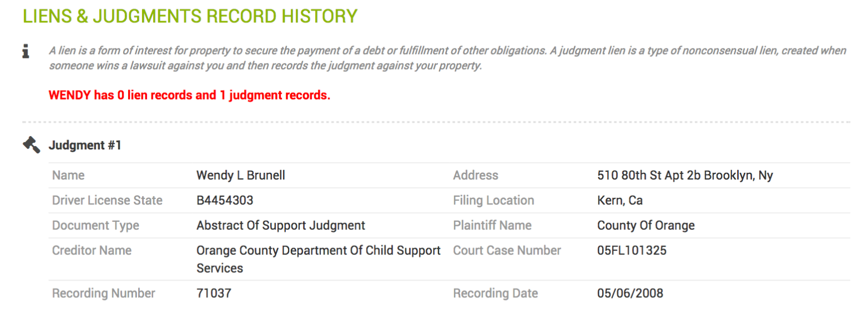Image resolution: width=868 pixels, height=329 pixels.
Task: Click the Brooklyn address value
Action: coord(685,175)
